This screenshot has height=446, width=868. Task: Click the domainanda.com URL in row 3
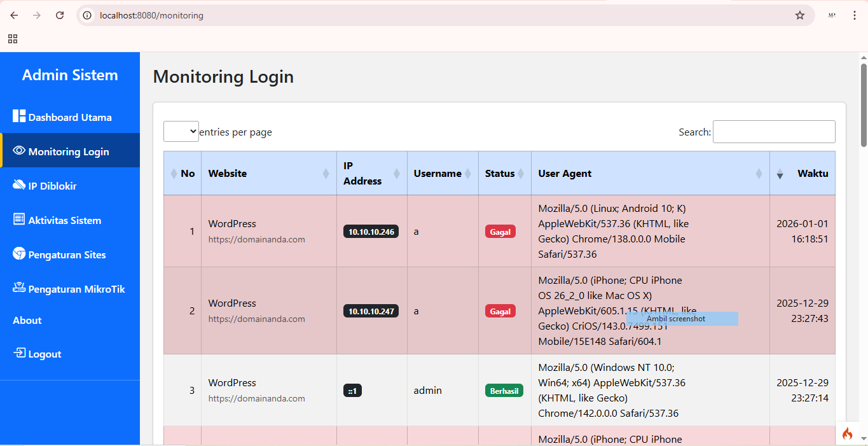pyautogui.click(x=257, y=398)
